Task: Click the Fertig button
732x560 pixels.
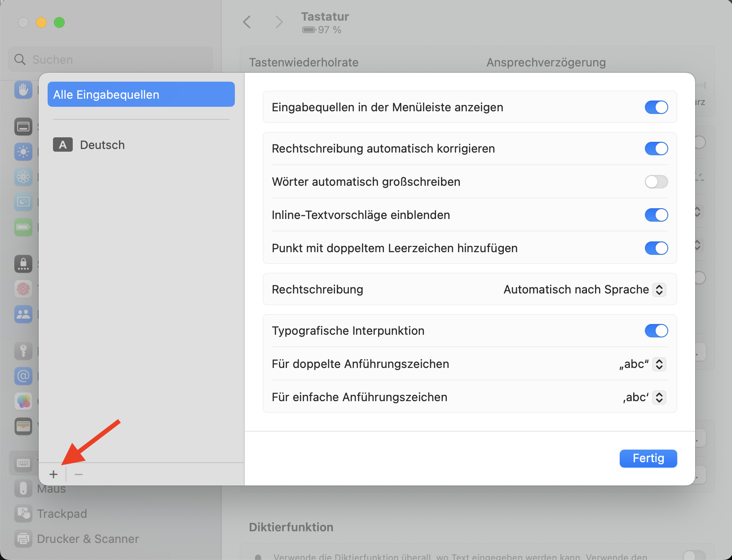Action: (648, 458)
